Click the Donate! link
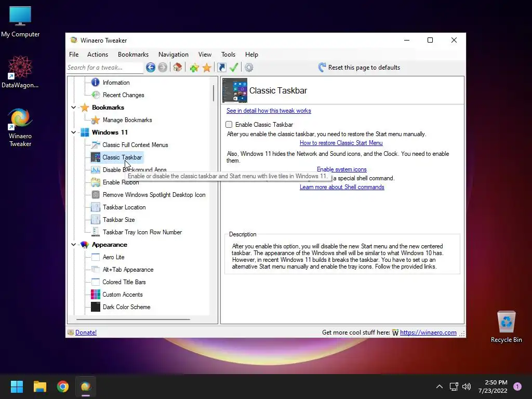The height and width of the screenshot is (399, 532). click(86, 332)
